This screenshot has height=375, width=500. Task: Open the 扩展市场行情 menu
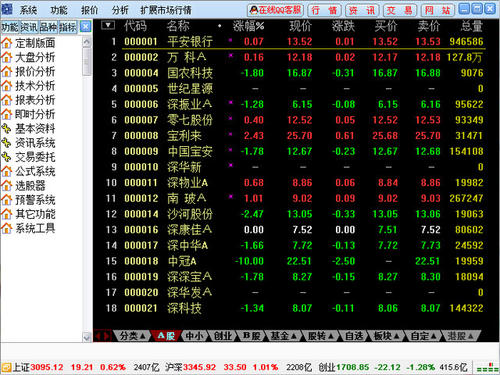(x=166, y=10)
